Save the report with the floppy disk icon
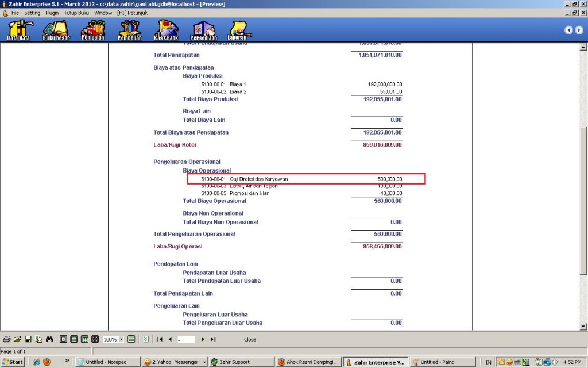588x368 pixels. click(x=28, y=339)
